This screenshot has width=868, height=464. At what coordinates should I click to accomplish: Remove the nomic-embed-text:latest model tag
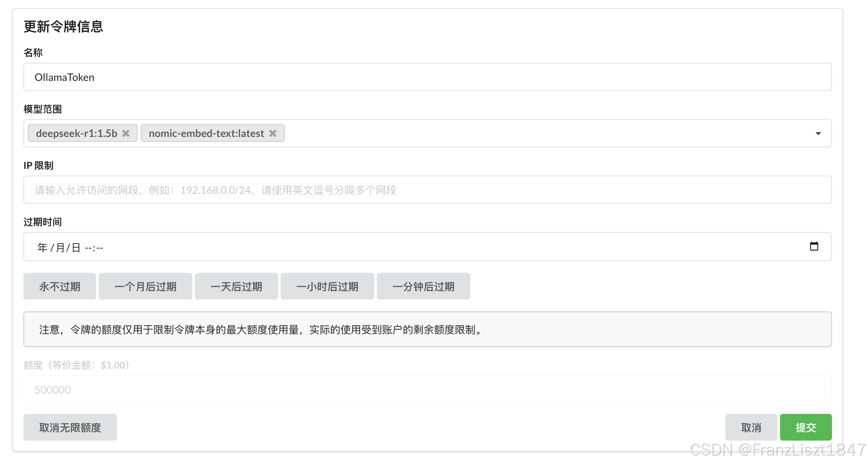(273, 133)
